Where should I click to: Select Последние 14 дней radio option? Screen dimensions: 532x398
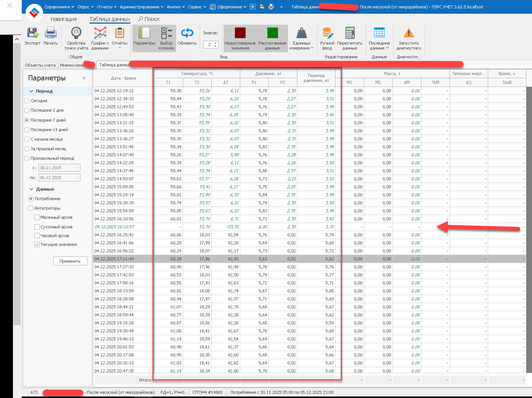click(x=27, y=130)
